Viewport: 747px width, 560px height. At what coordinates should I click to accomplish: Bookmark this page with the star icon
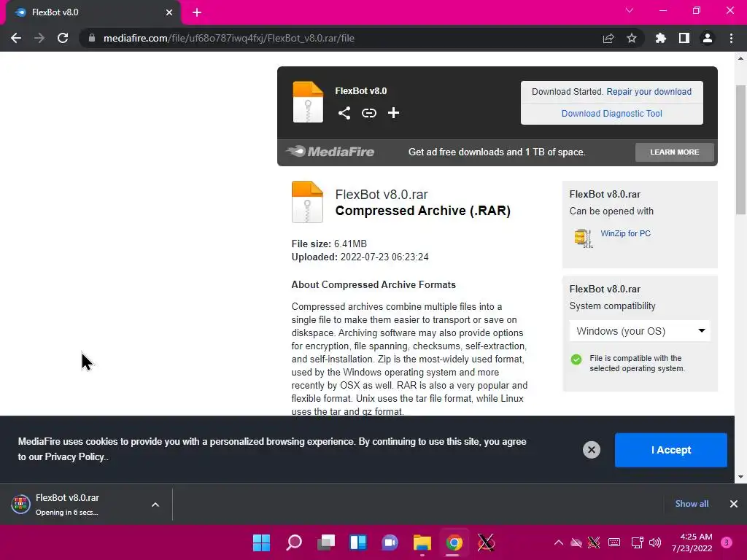[x=632, y=38]
